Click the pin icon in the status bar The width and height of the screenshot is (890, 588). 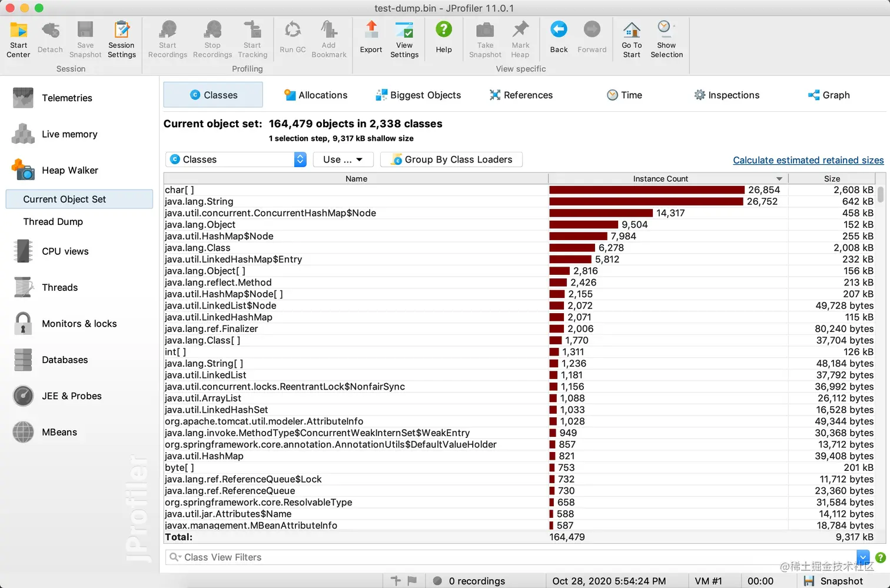pos(396,581)
